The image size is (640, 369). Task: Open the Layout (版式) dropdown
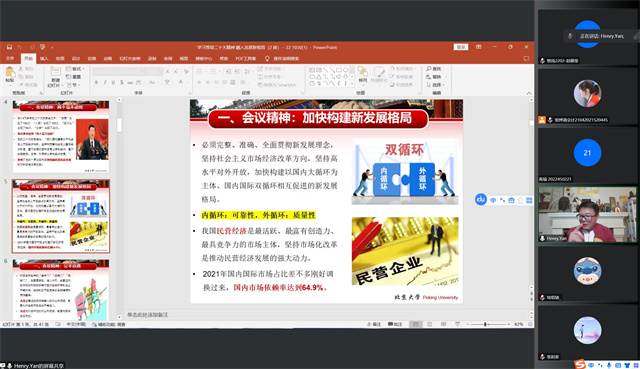tap(74, 69)
